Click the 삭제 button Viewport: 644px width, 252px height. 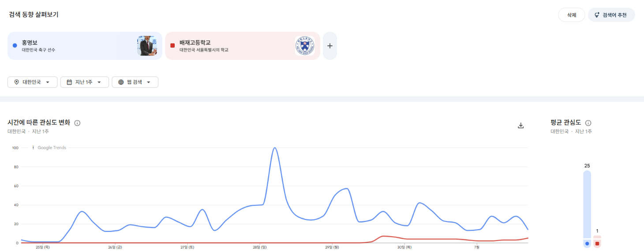coord(572,15)
